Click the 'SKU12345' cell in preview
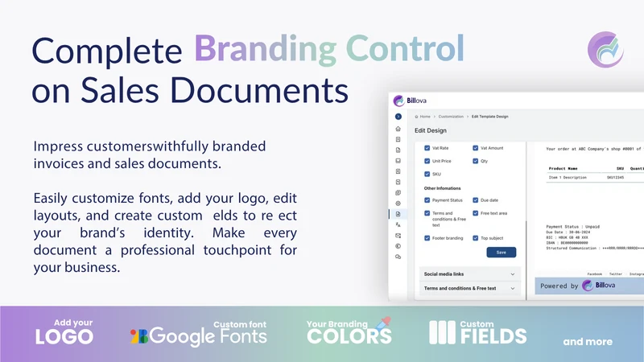Viewport: 644px width, 362px height. pyautogui.click(x=615, y=178)
